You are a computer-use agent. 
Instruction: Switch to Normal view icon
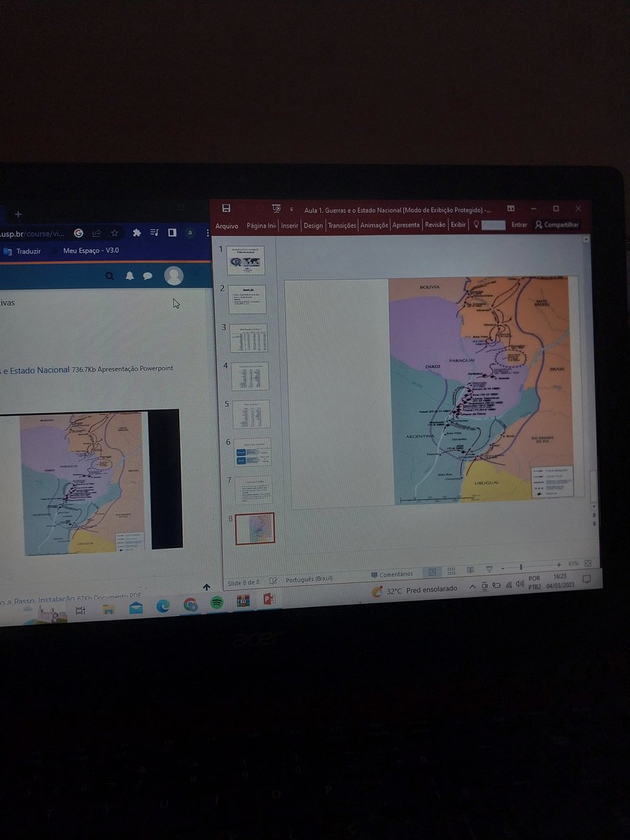tap(433, 572)
